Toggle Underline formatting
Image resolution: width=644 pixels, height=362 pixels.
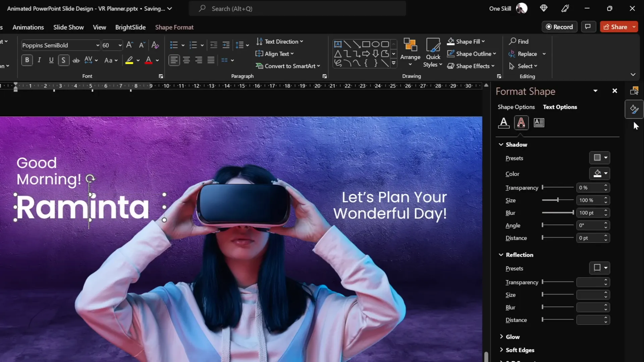(x=51, y=60)
